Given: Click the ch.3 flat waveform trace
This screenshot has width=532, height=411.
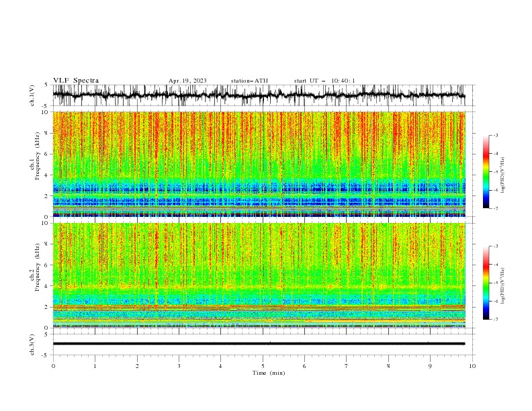Looking at the screenshot, I should [x=259, y=344].
